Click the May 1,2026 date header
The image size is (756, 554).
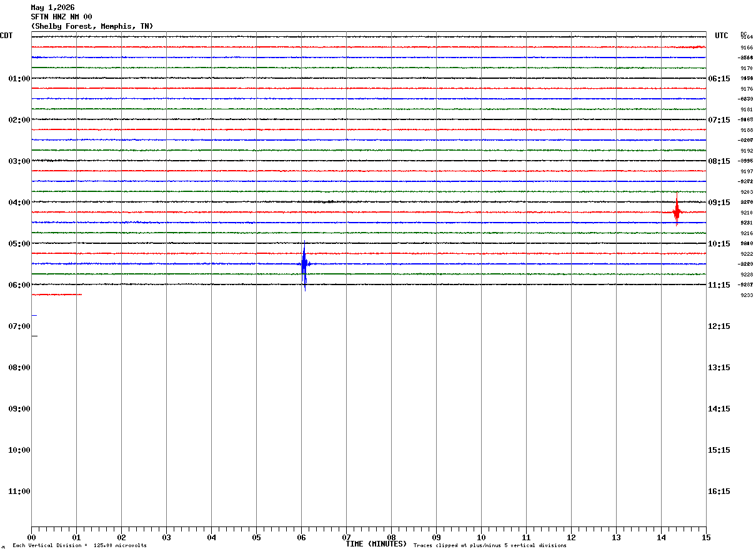click(52, 8)
